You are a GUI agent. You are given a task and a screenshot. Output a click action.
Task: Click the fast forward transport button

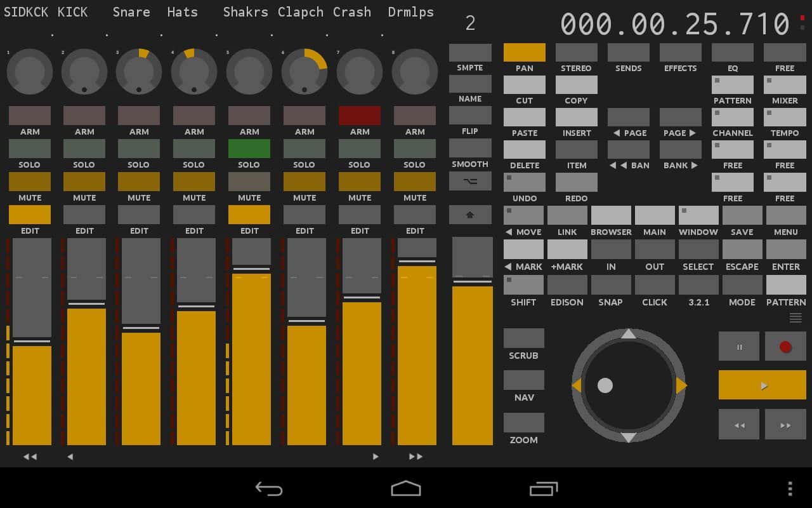(x=785, y=424)
